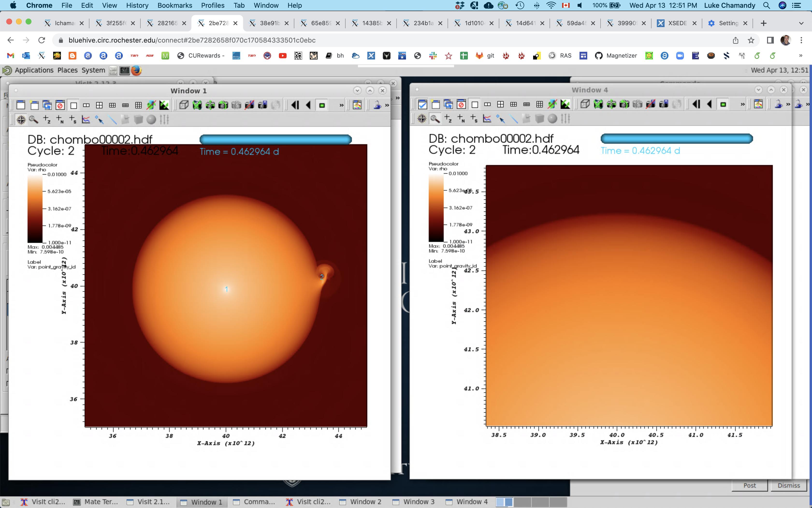Open GNOME Places menu
This screenshot has width=812, height=508.
(x=67, y=70)
